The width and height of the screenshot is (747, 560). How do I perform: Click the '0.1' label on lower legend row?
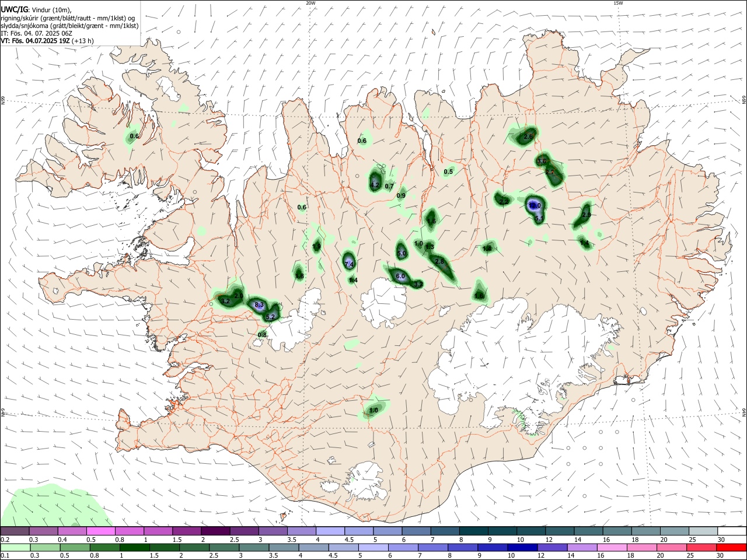(5, 556)
